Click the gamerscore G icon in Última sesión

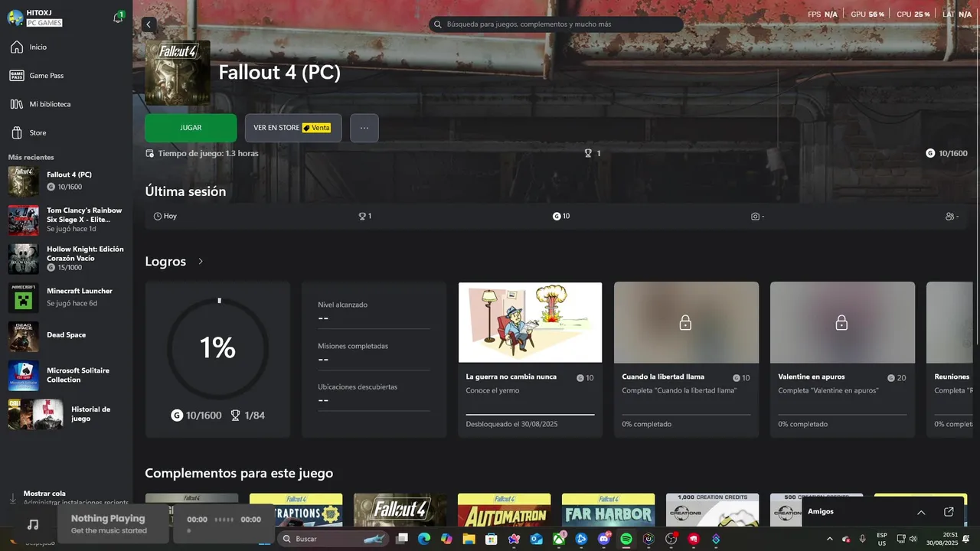(557, 217)
